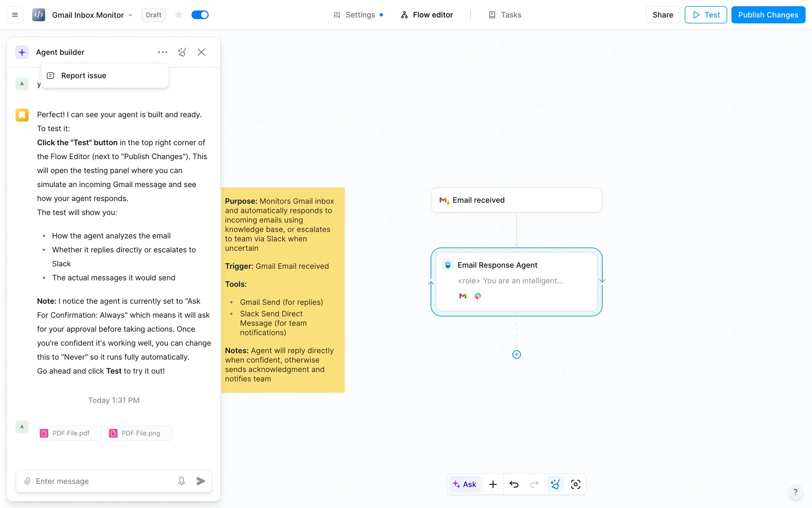Viewport: 812px width, 508px height.
Task: Start voice input with microphone icon
Action: pyautogui.click(x=181, y=481)
